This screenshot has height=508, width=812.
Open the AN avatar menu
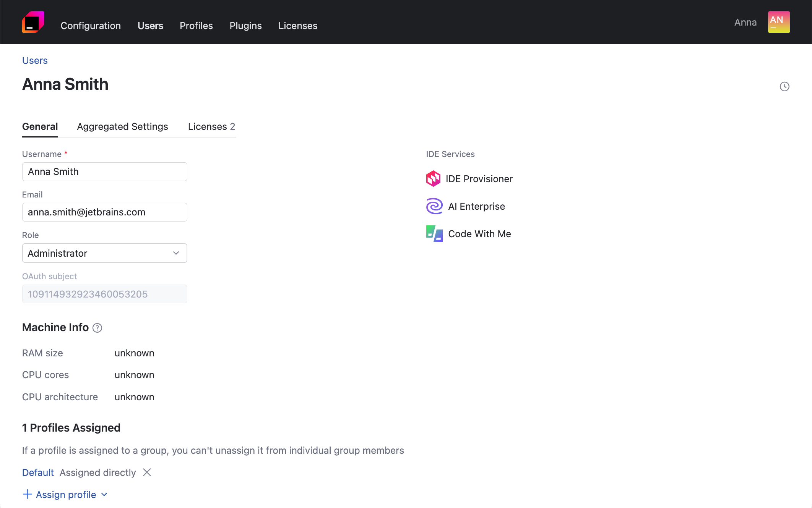(778, 22)
